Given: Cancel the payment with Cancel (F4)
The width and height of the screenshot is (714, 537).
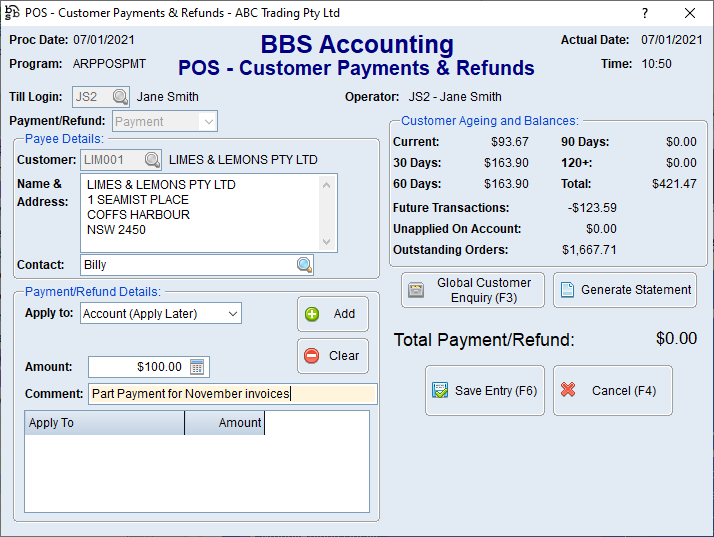Looking at the screenshot, I should (612, 391).
